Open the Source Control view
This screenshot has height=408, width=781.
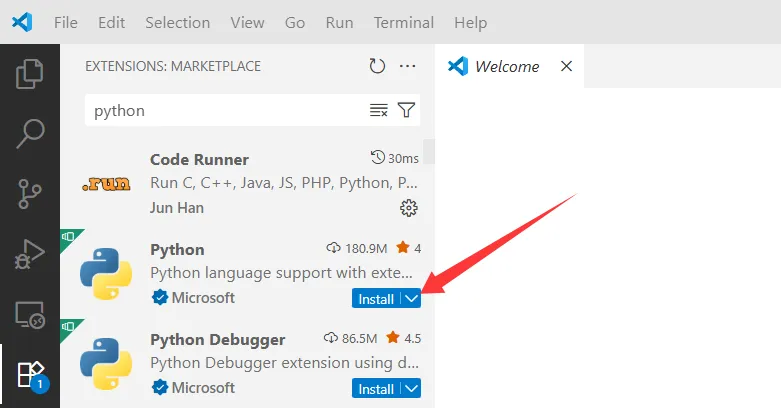(30, 194)
